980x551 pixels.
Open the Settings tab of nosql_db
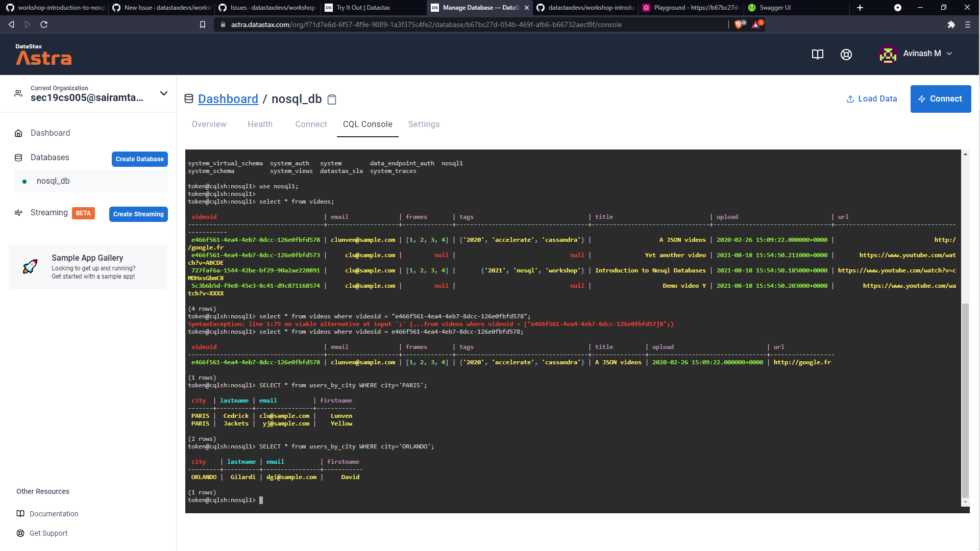(x=424, y=124)
